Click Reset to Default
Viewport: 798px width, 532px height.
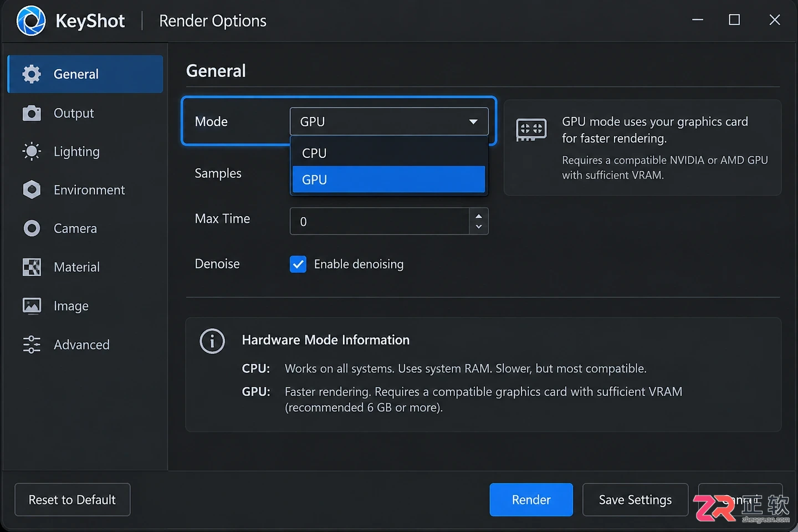pos(73,500)
